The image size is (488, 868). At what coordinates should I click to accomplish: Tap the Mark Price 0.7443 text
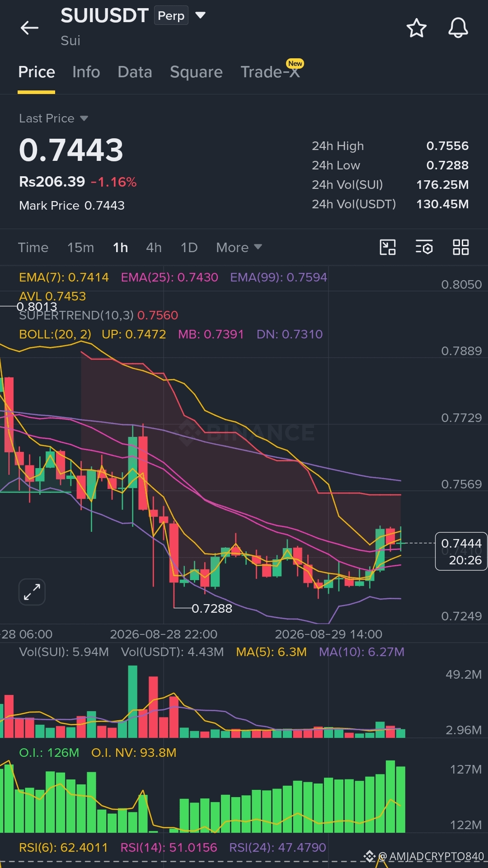point(72,206)
